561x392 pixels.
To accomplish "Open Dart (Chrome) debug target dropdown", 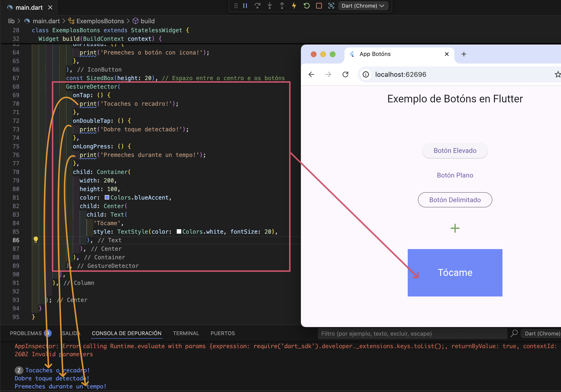I will pos(363,6).
